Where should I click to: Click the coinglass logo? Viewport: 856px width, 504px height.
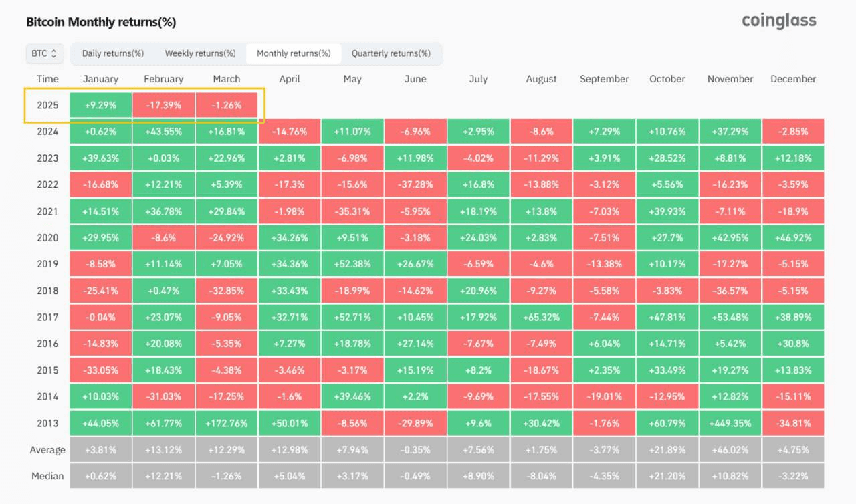(x=779, y=21)
